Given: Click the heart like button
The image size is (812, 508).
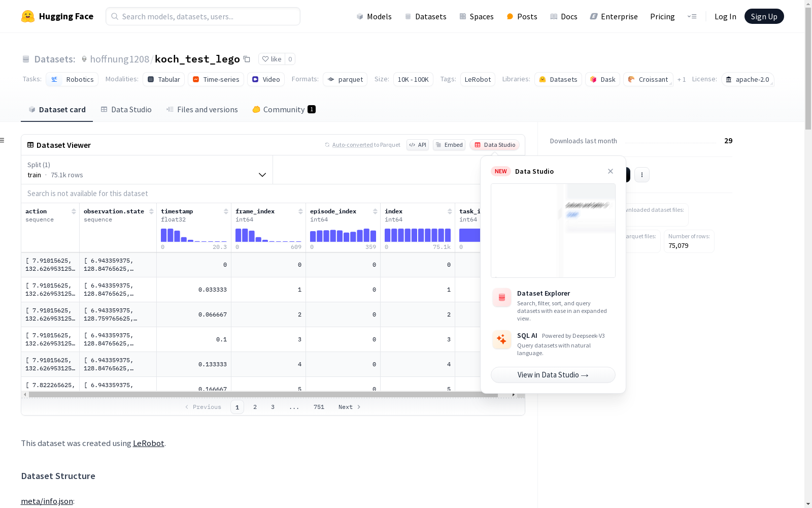Looking at the screenshot, I should (x=272, y=59).
